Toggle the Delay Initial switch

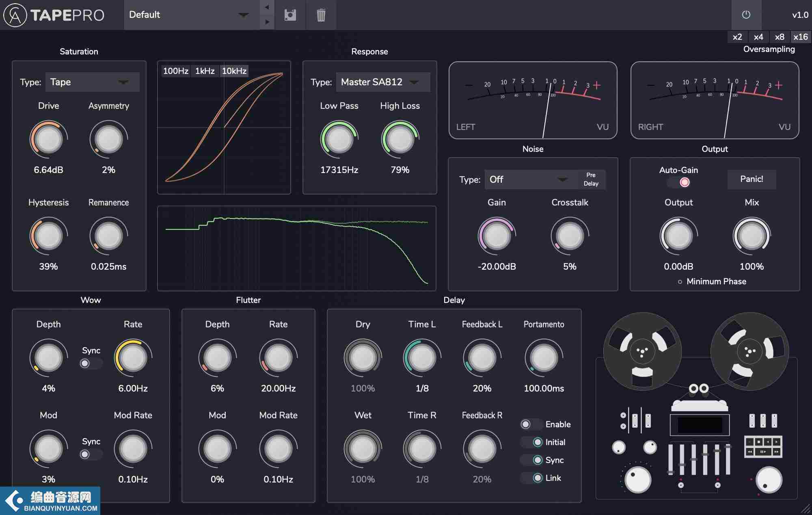[x=531, y=442]
